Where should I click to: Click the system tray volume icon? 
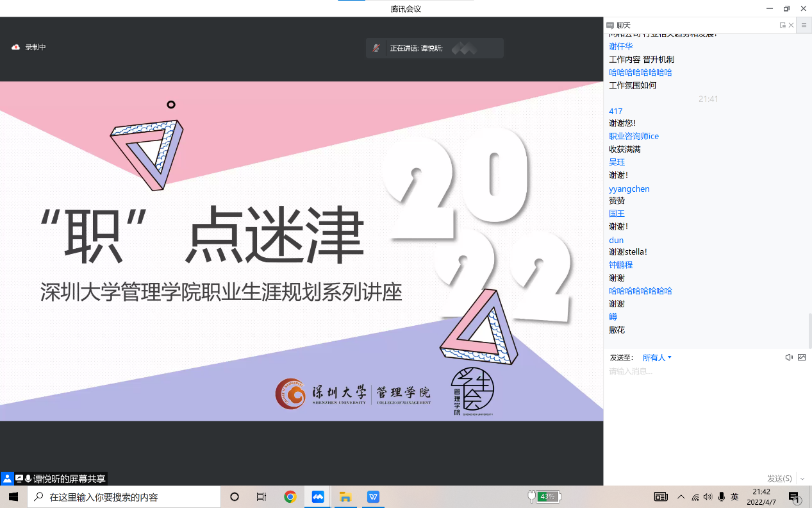click(708, 496)
